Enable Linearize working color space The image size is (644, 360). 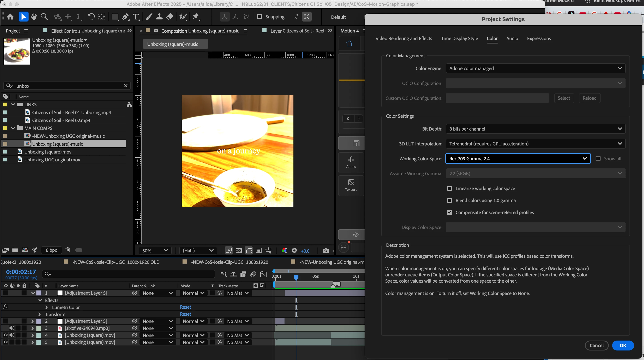point(449,188)
